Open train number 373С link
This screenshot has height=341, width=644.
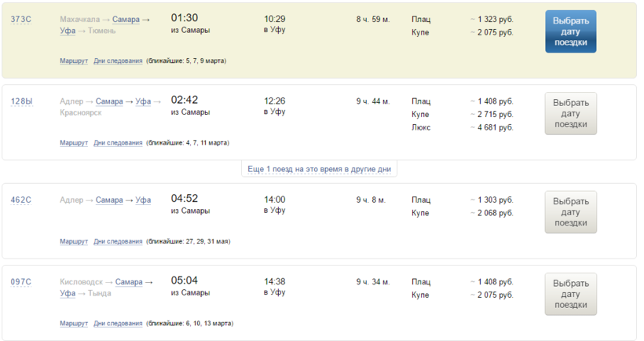[21, 19]
